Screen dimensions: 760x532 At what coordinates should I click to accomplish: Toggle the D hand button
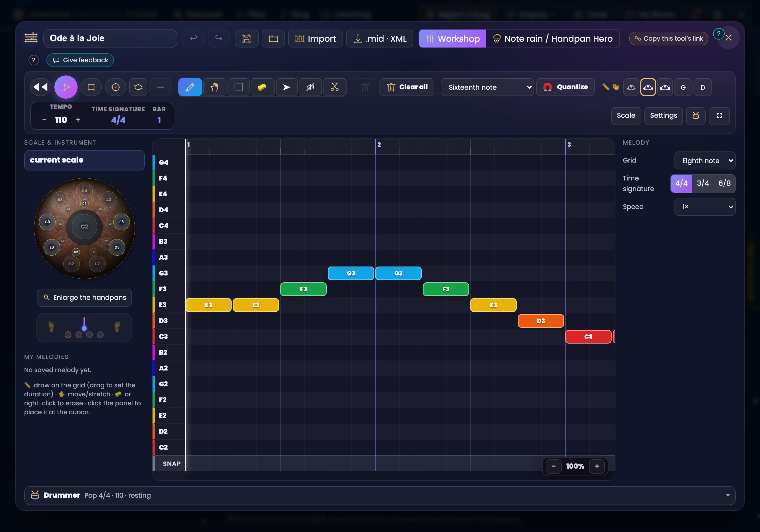(x=702, y=87)
